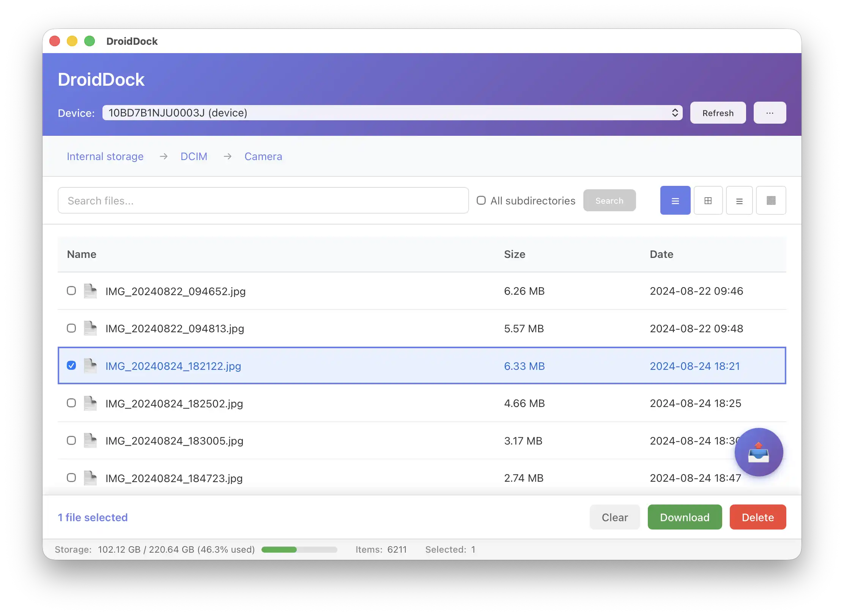Uncheck IMG_20240824_182122.jpg checkbox
Viewport: 844px width, 616px height.
pos(71,366)
